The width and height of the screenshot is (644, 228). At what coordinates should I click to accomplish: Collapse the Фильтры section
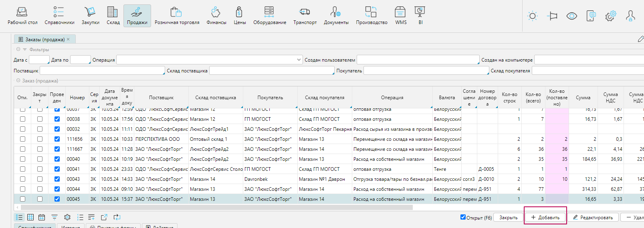pos(18,50)
